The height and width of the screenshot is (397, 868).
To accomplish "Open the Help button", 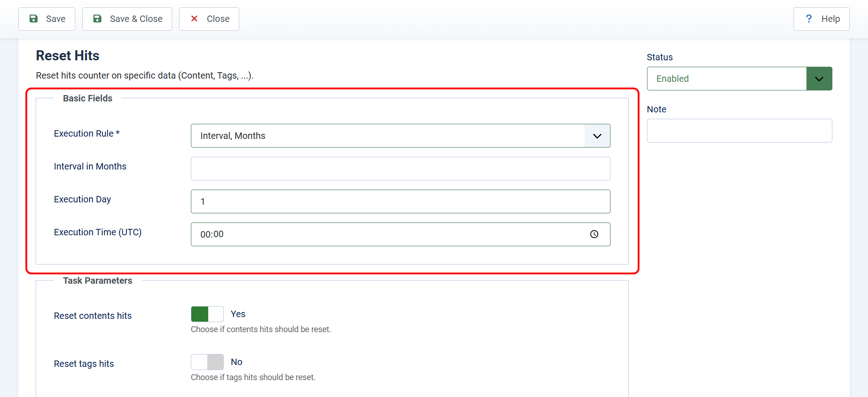I will (821, 19).
